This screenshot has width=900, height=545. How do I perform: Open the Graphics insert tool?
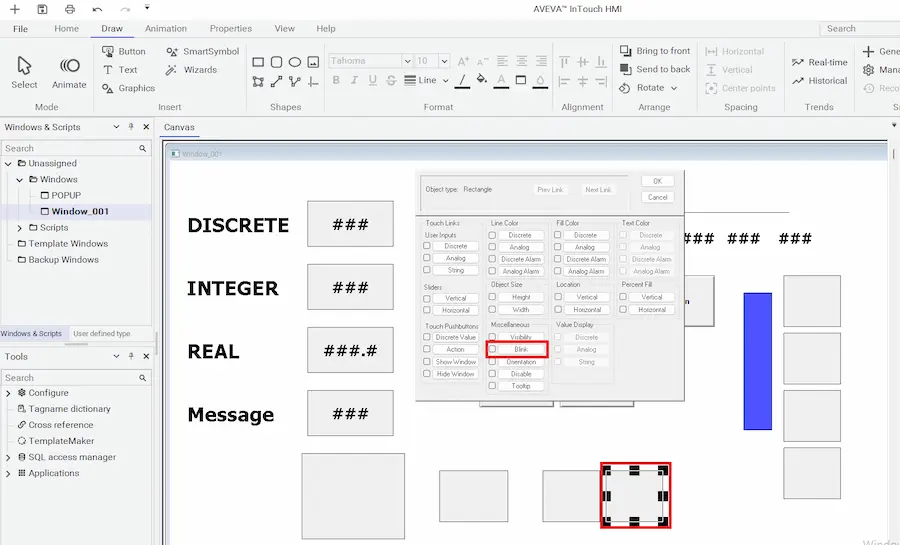coord(129,88)
